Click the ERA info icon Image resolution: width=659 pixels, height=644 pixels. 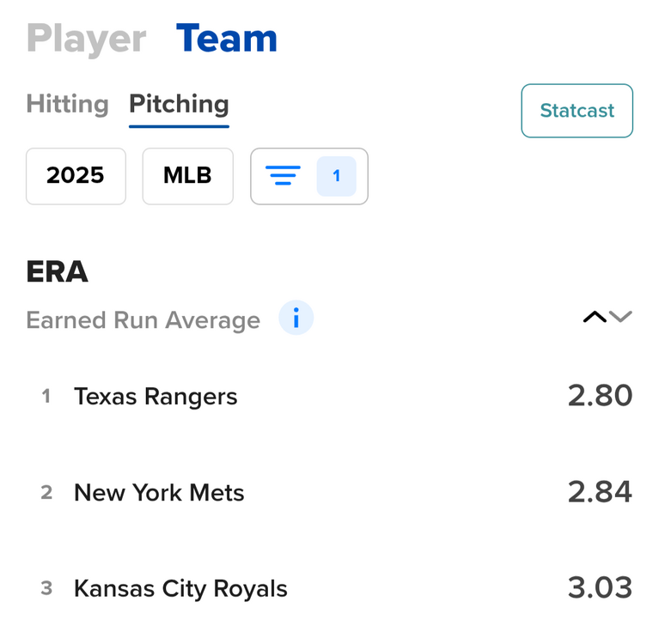point(296,319)
